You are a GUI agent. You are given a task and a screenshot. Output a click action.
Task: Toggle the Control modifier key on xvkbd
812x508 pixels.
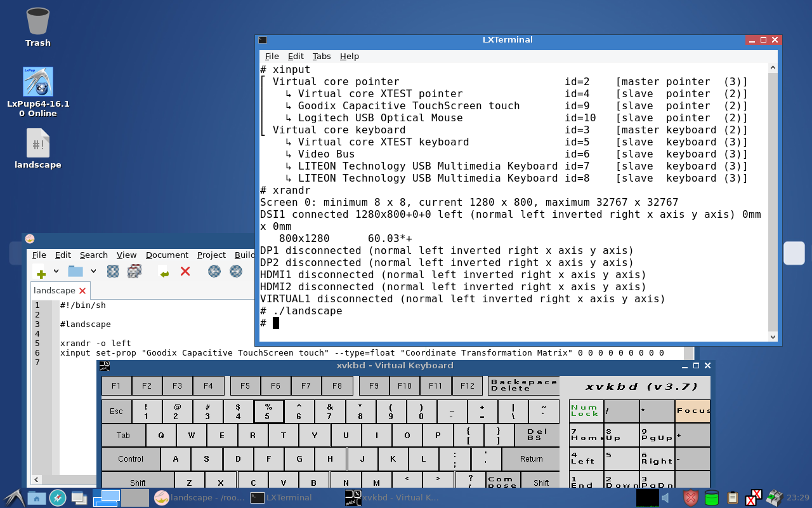coord(131,459)
